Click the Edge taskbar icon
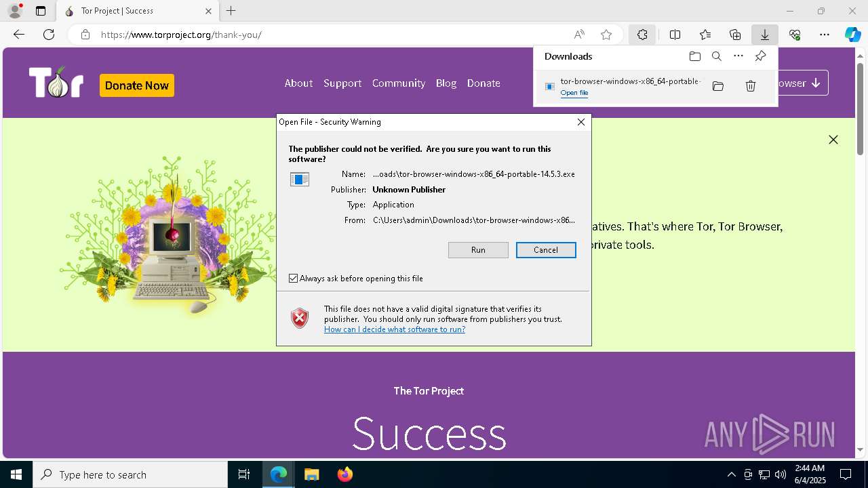 click(x=279, y=474)
